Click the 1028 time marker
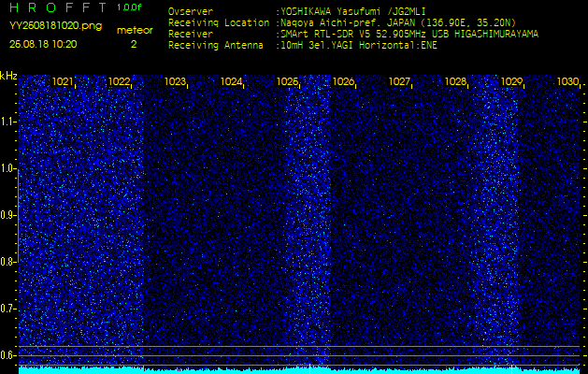588x374 pixels. (455, 81)
